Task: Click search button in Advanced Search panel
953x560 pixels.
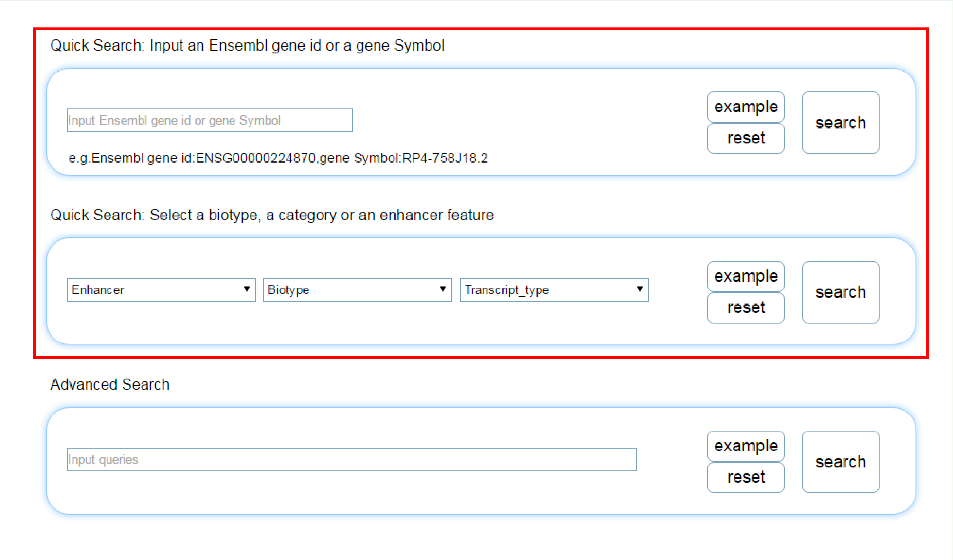Action: [x=840, y=462]
